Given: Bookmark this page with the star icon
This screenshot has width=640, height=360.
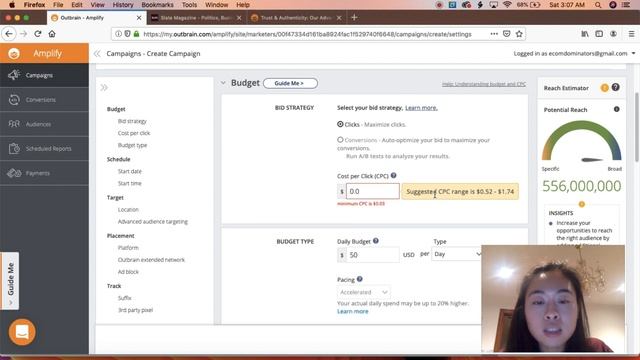Looking at the screenshot, I should pos(519,34).
